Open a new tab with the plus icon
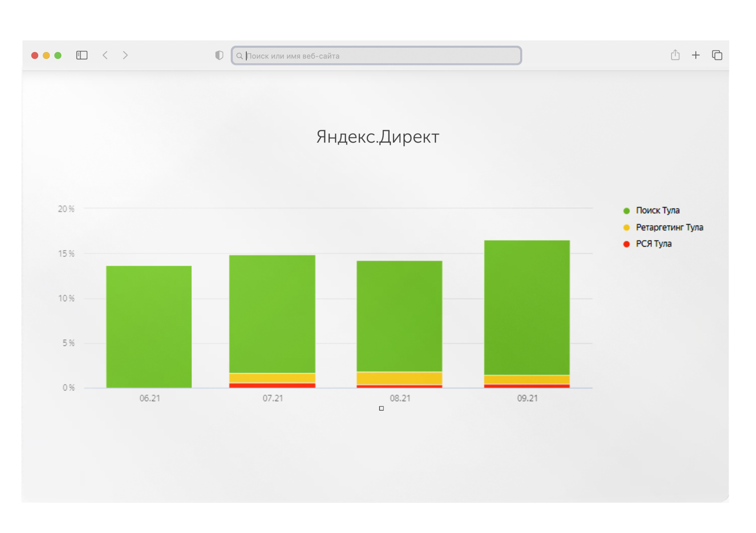Image resolution: width=756 pixels, height=533 pixels. (696, 55)
